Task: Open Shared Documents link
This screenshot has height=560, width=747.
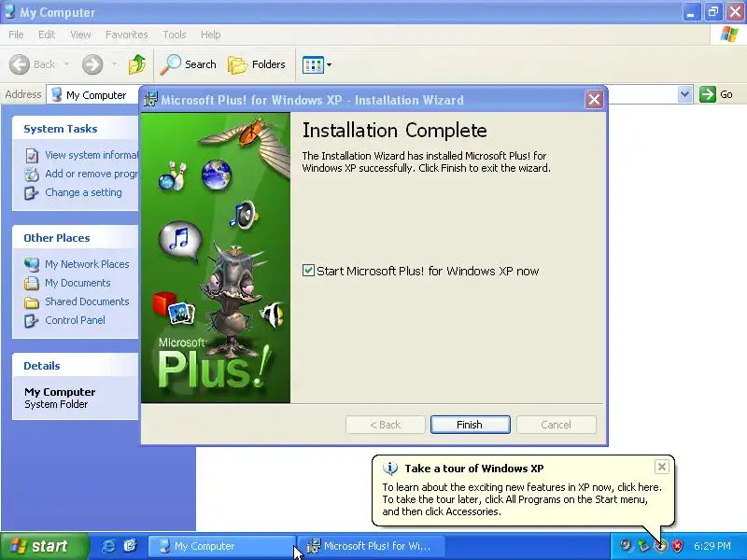Action: coord(87,301)
